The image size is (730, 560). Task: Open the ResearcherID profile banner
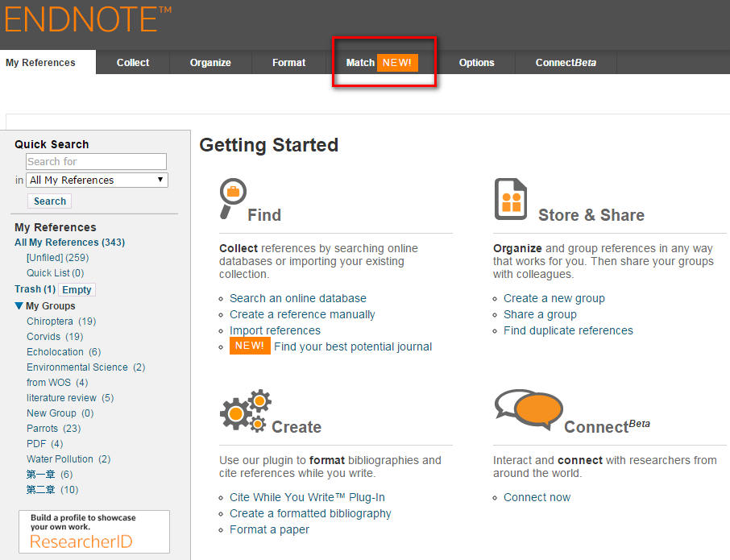(x=94, y=532)
